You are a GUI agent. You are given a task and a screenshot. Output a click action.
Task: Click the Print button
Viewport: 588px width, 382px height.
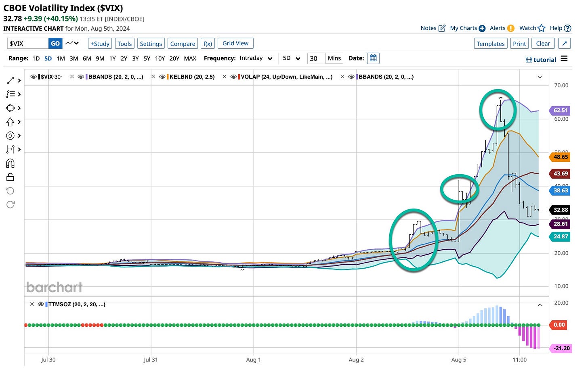click(x=519, y=44)
